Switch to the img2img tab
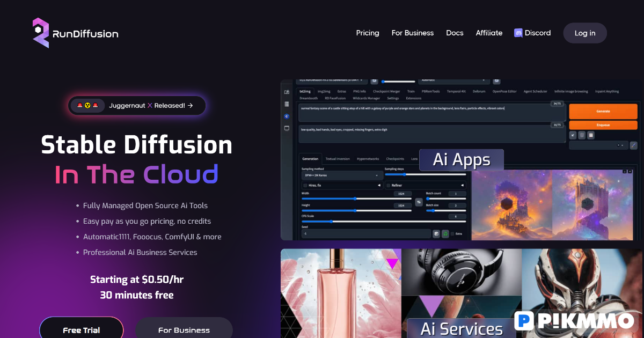The height and width of the screenshot is (338, 644). pyautogui.click(x=324, y=91)
